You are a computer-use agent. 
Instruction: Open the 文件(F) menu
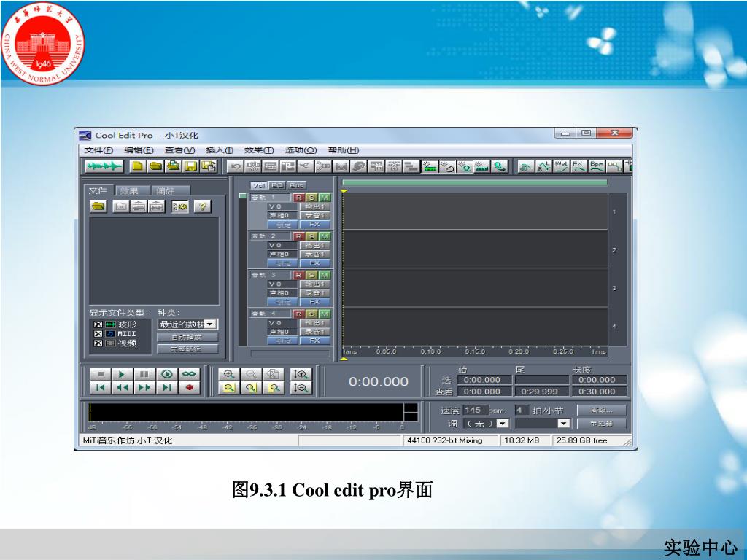coord(98,150)
